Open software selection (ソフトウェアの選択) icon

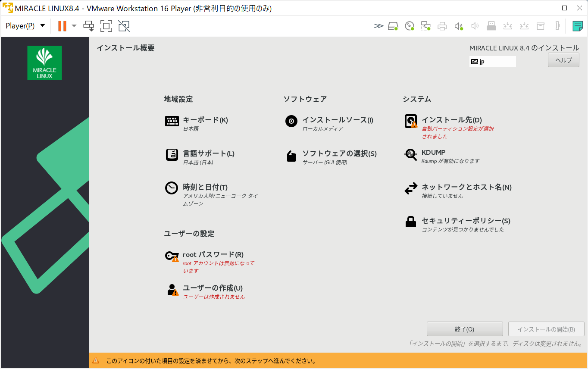tap(291, 156)
